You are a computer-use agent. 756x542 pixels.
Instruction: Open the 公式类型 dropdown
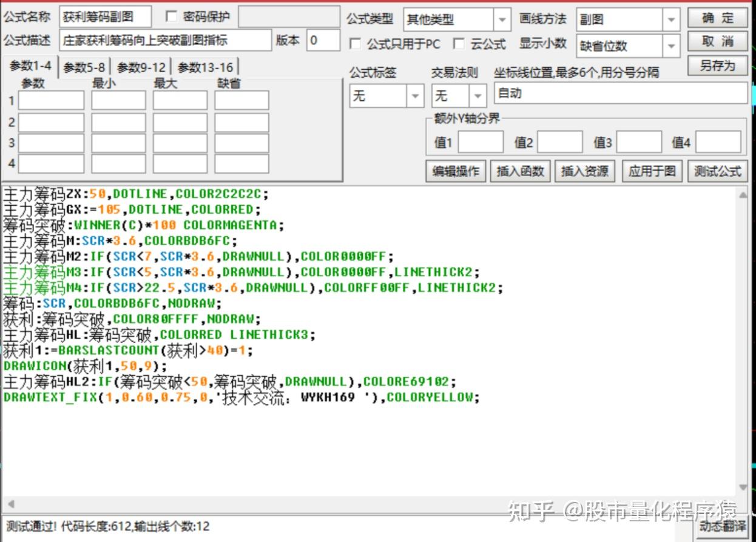pyautogui.click(x=502, y=19)
